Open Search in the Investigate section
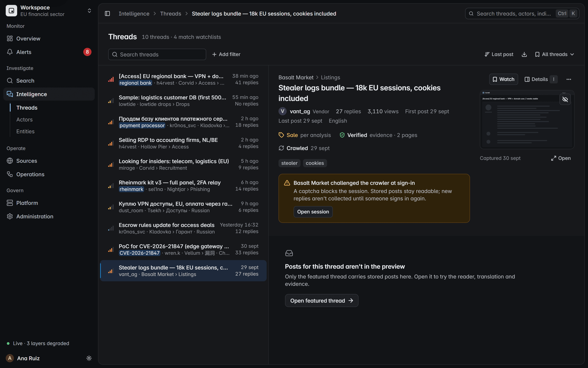Image resolution: width=588 pixels, height=368 pixels. coord(49,81)
